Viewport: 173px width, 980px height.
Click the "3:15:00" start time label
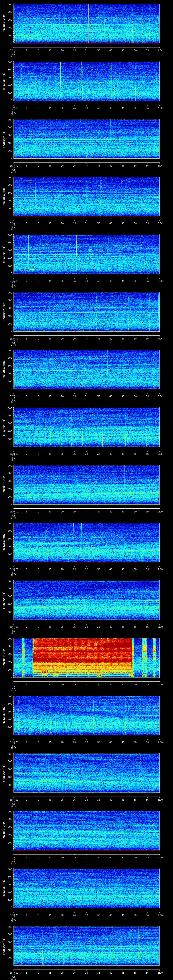click(x=14, y=857)
